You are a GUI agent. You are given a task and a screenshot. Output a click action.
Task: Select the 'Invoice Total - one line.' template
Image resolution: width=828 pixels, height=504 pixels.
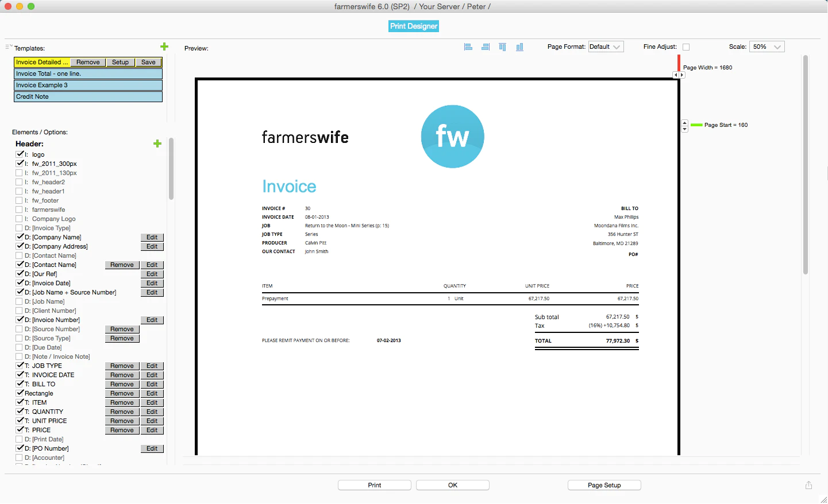click(88, 73)
